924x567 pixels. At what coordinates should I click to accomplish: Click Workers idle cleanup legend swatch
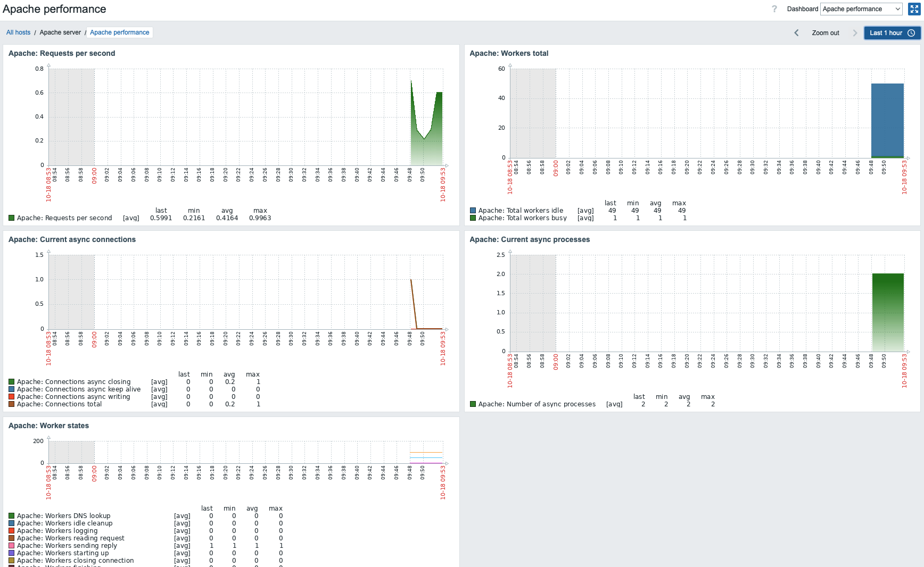(11, 523)
